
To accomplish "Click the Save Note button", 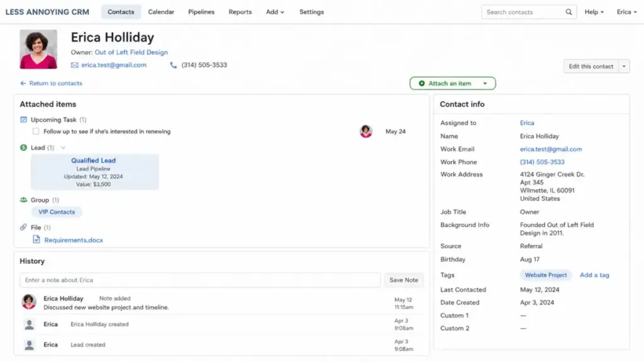I will click(x=403, y=280).
